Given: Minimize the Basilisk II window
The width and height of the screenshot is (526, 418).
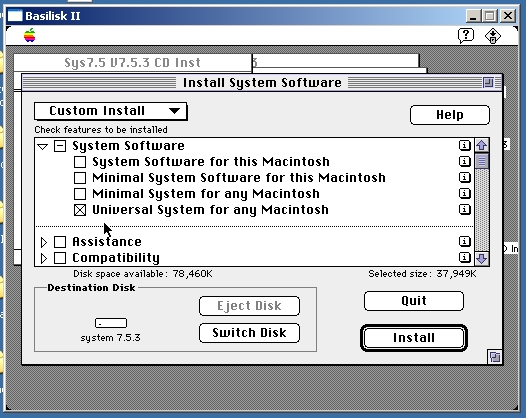Looking at the screenshot, I should [x=473, y=16].
